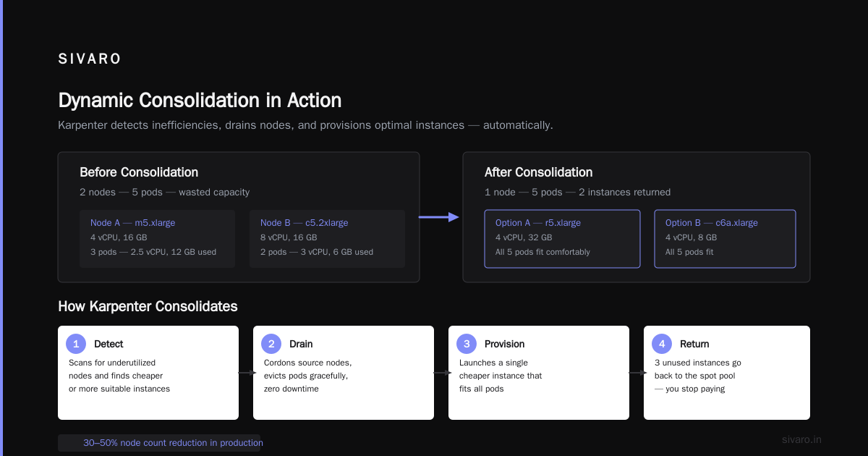868x456 pixels.
Task: Click the 'Launches a single cheaper instance' description
Action: click(x=501, y=376)
